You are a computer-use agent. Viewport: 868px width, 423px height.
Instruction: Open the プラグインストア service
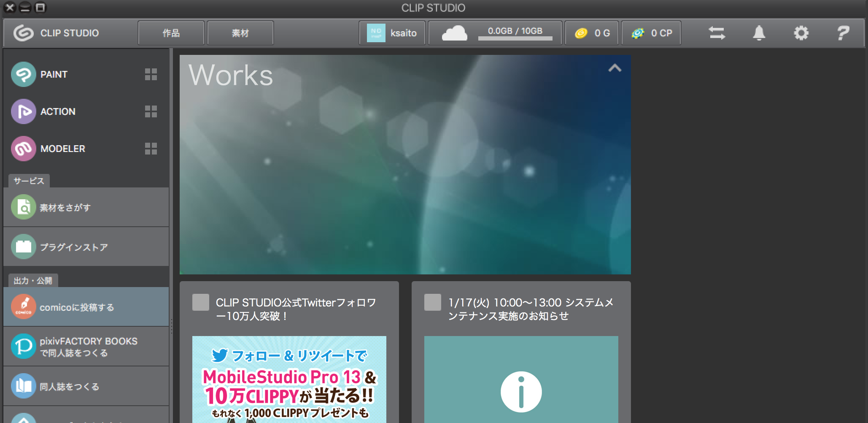(86, 247)
